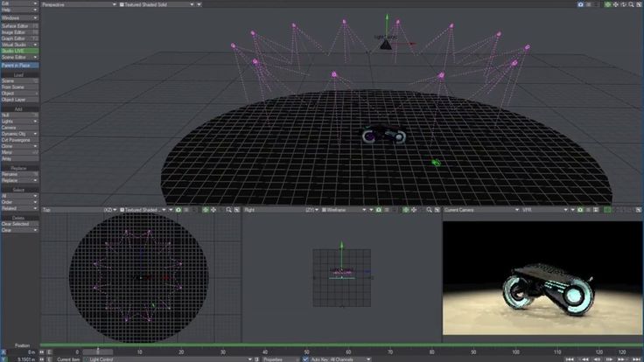Expand the Scene Editor dropdown
This screenshot has width=644, height=362.
(19, 57)
